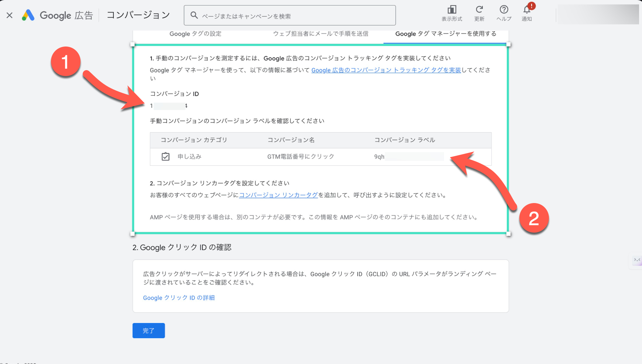Open the account area at top right
The height and width of the screenshot is (364, 642).
coord(598,15)
